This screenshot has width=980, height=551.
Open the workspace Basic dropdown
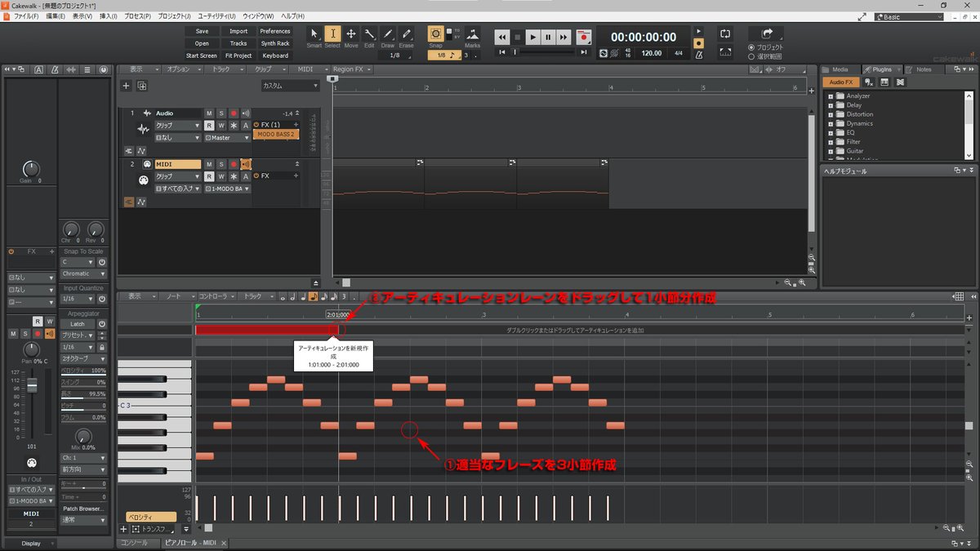[x=908, y=16]
